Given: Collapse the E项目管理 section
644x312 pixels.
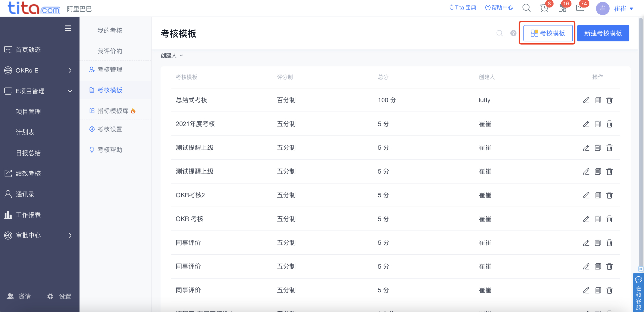Looking at the screenshot, I should pyautogui.click(x=70, y=91).
